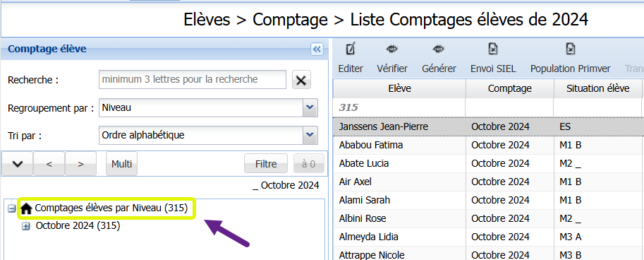The image size is (644, 260).
Task: Collapse the Comptages élèves par Niveau node
Action: tap(12, 209)
